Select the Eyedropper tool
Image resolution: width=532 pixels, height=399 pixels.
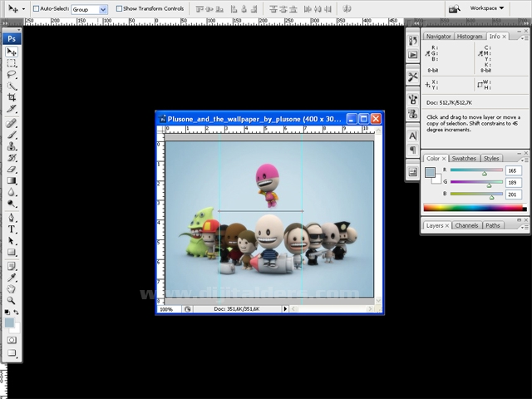click(x=12, y=278)
